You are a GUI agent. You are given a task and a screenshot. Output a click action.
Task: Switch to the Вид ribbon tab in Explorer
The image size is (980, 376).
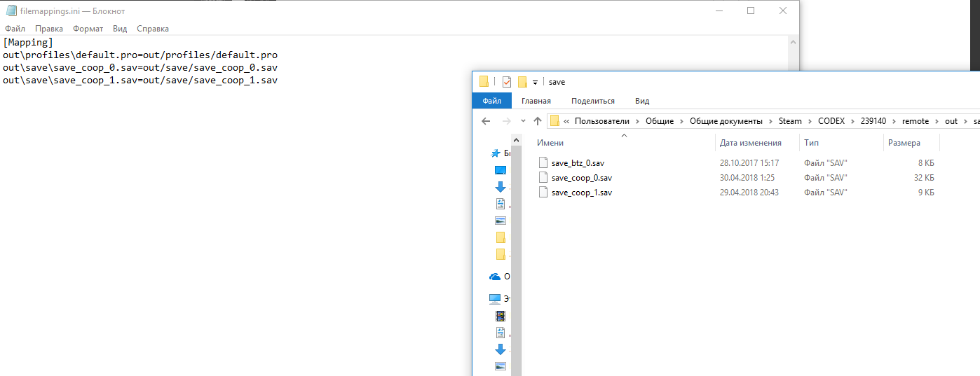[x=641, y=101]
